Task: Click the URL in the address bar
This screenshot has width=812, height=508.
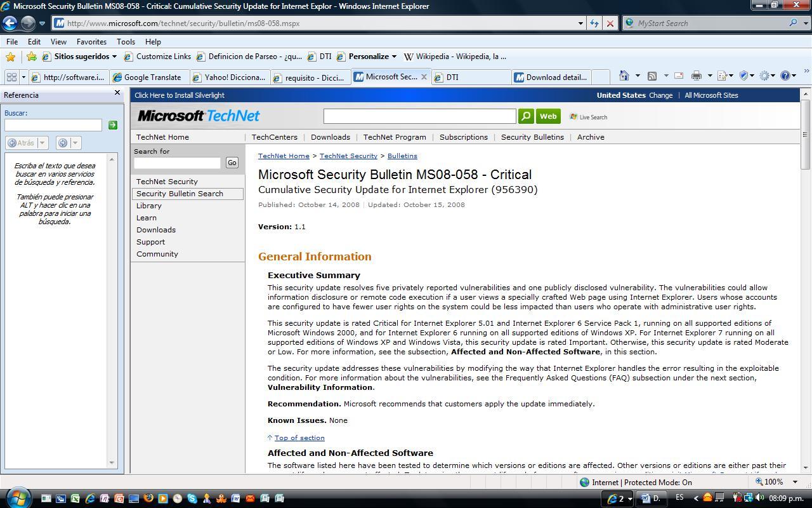Action: coord(183,23)
